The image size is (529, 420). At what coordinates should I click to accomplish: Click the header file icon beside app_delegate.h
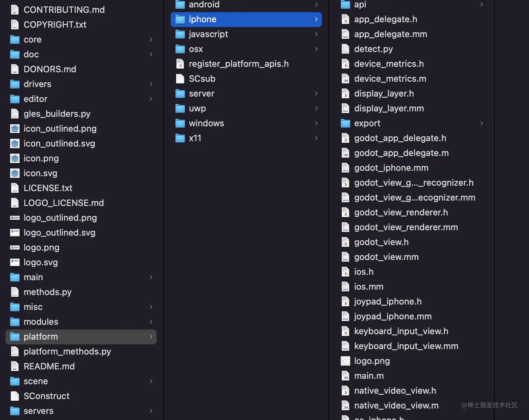[345, 19]
